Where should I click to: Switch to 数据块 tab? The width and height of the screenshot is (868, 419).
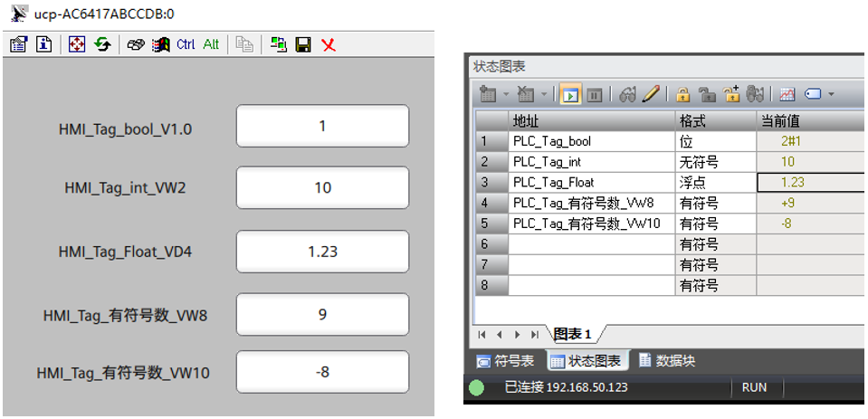click(667, 361)
